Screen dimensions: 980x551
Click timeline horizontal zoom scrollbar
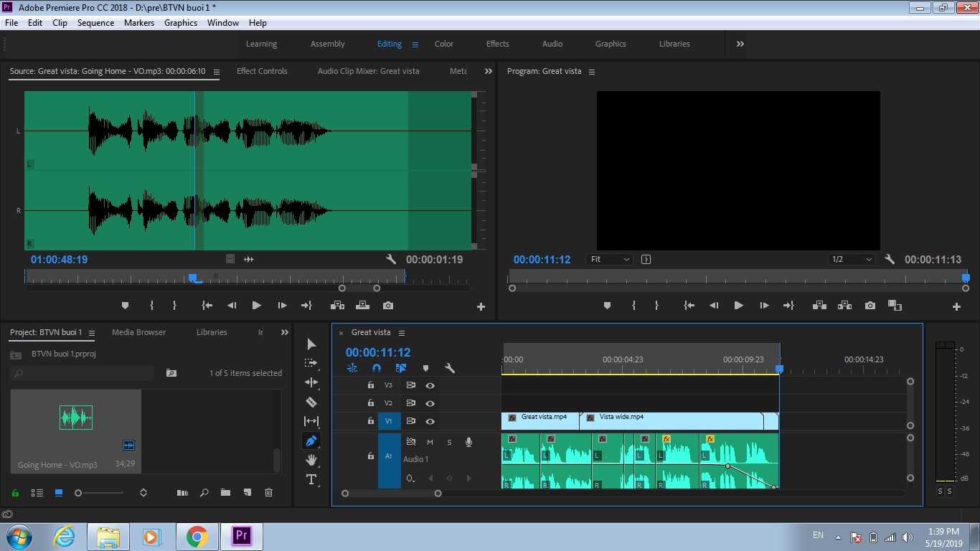[x=392, y=494]
